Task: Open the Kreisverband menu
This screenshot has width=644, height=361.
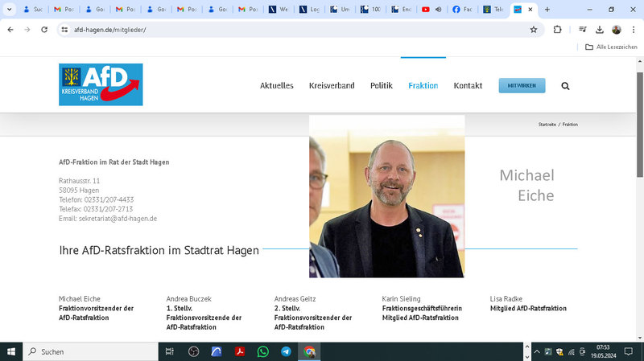Action: (x=332, y=86)
